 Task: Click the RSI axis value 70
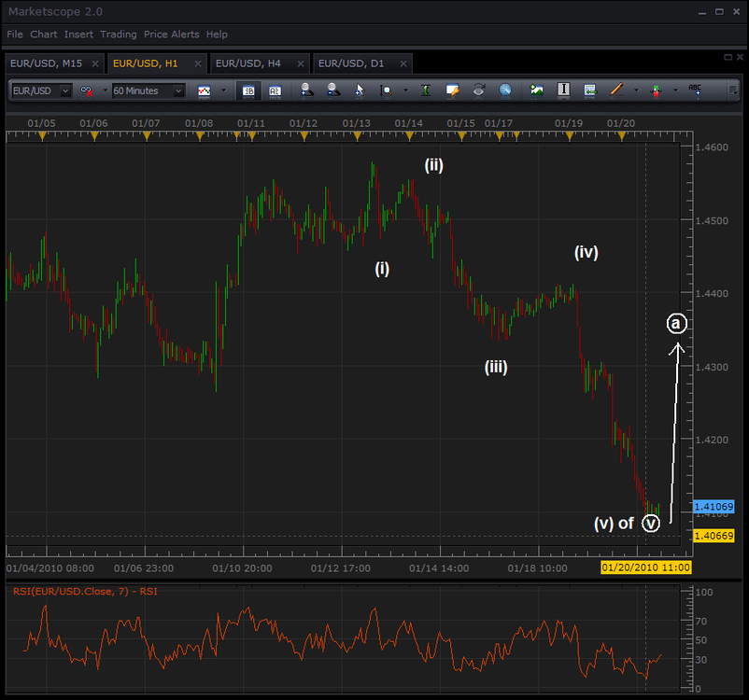(x=700, y=621)
